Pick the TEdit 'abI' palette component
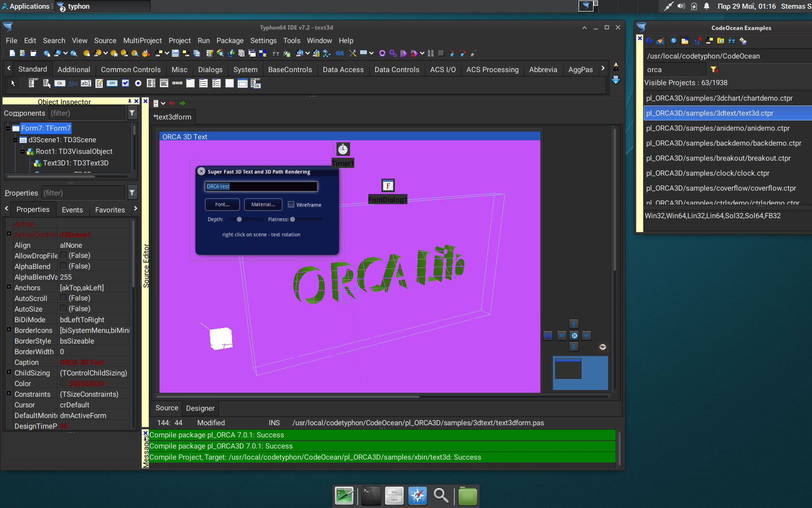 pos(86,83)
